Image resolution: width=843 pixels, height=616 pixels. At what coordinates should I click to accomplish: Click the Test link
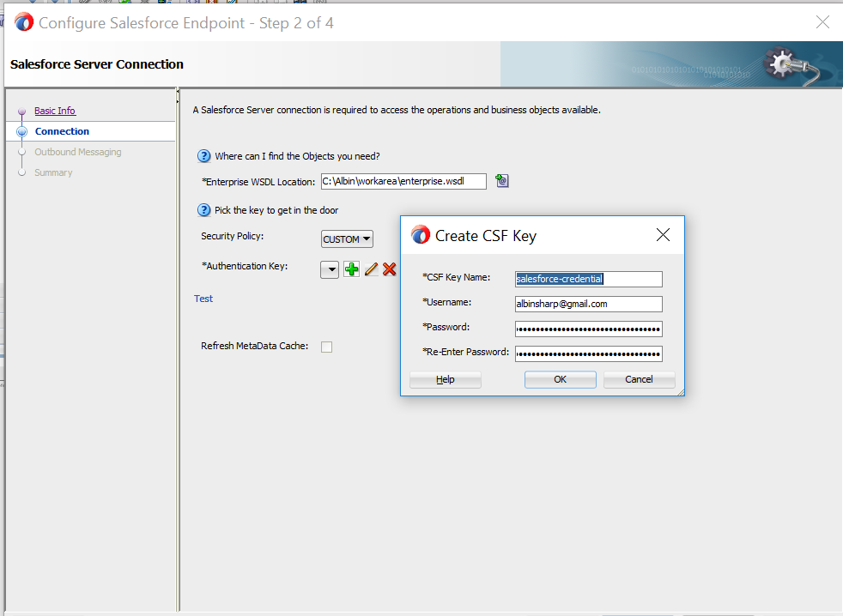click(x=203, y=298)
